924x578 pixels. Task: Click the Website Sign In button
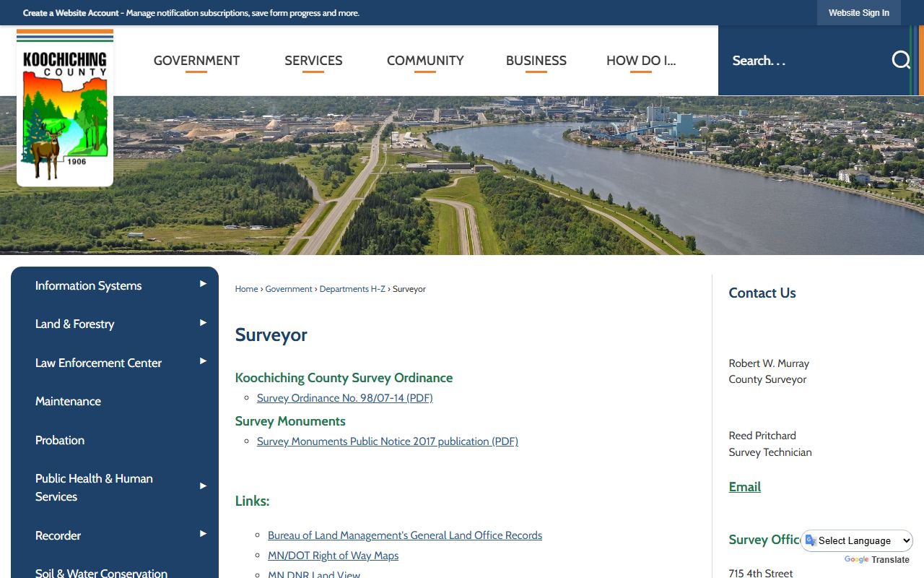858,13
